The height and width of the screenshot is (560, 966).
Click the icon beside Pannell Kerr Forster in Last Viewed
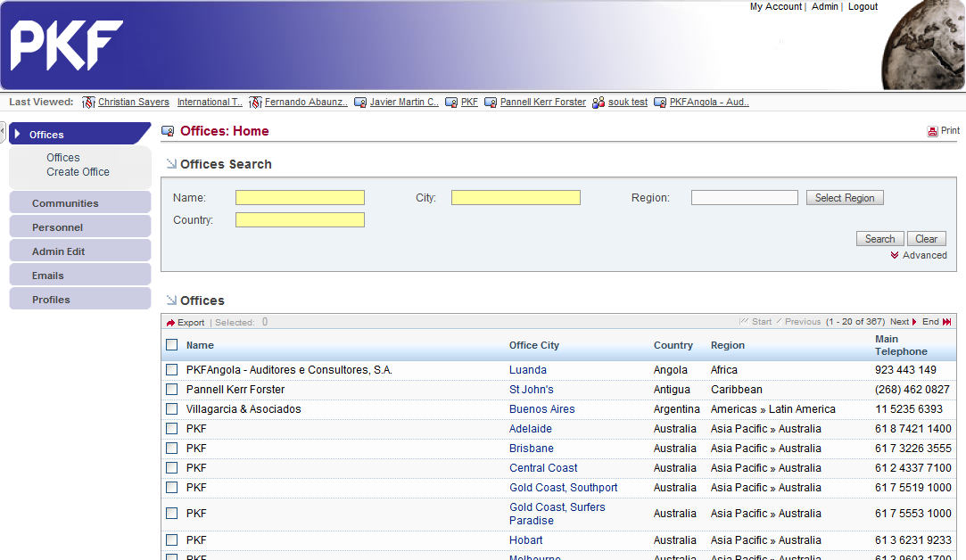(x=491, y=103)
